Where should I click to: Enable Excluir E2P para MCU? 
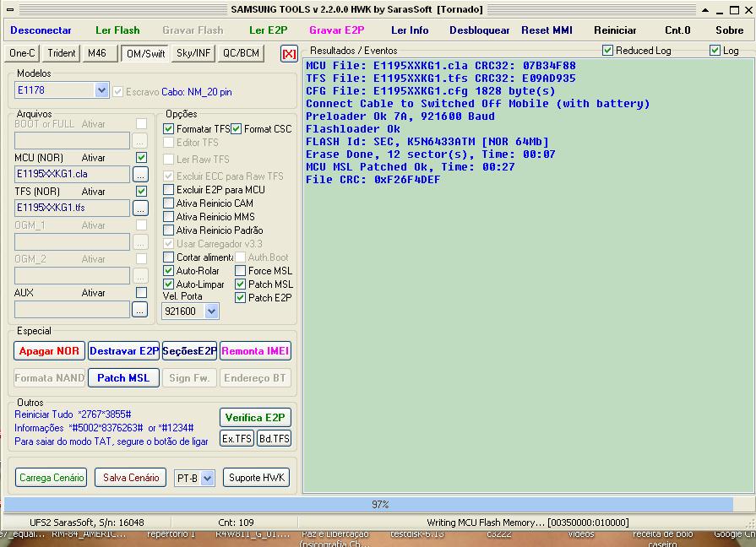(x=168, y=189)
